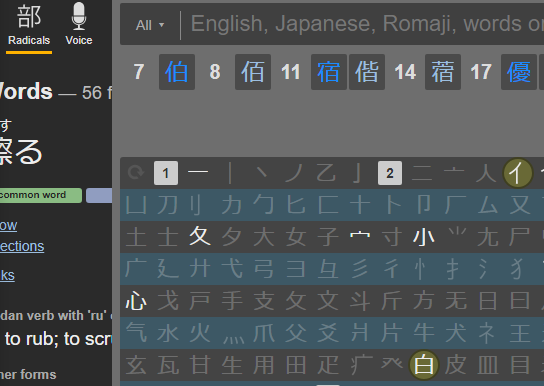This screenshot has height=386, width=544.
Task: Select the 戈 halberd radical
Action: [168, 301]
